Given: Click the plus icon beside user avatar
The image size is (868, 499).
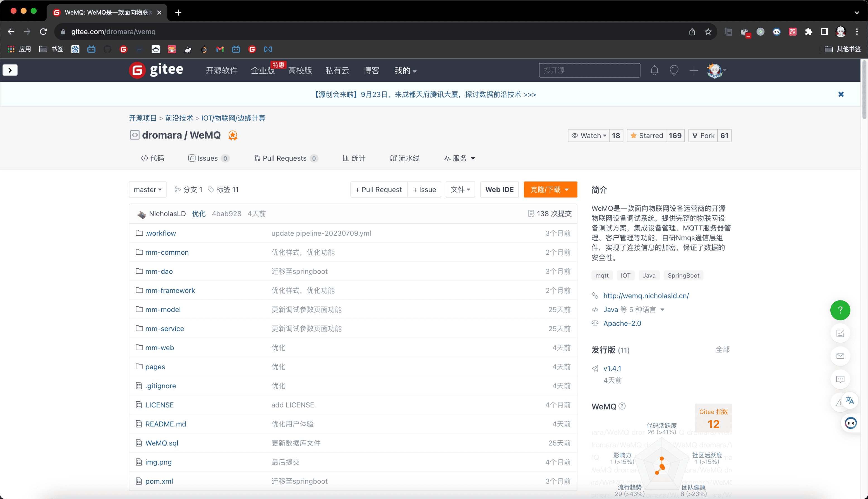Looking at the screenshot, I should tap(694, 70).
